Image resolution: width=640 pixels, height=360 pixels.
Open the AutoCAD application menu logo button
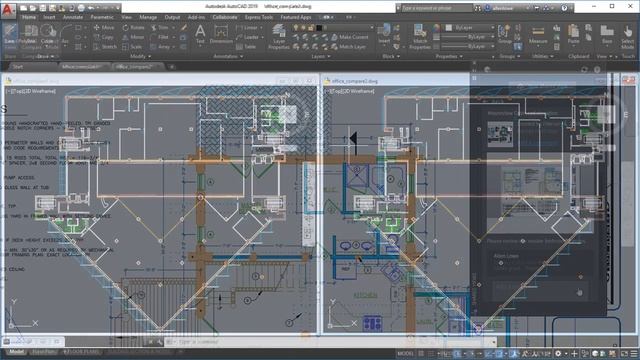[x=8, y=10]
